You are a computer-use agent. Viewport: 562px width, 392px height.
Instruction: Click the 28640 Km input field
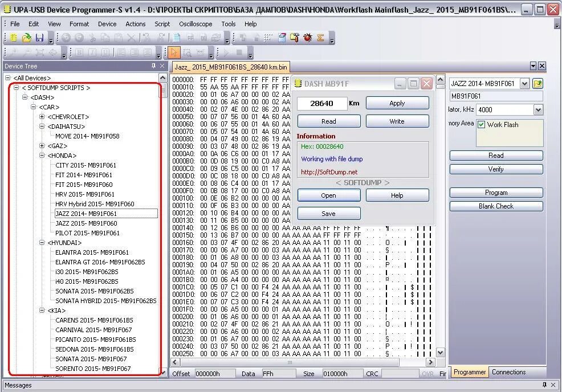(322, 103)
